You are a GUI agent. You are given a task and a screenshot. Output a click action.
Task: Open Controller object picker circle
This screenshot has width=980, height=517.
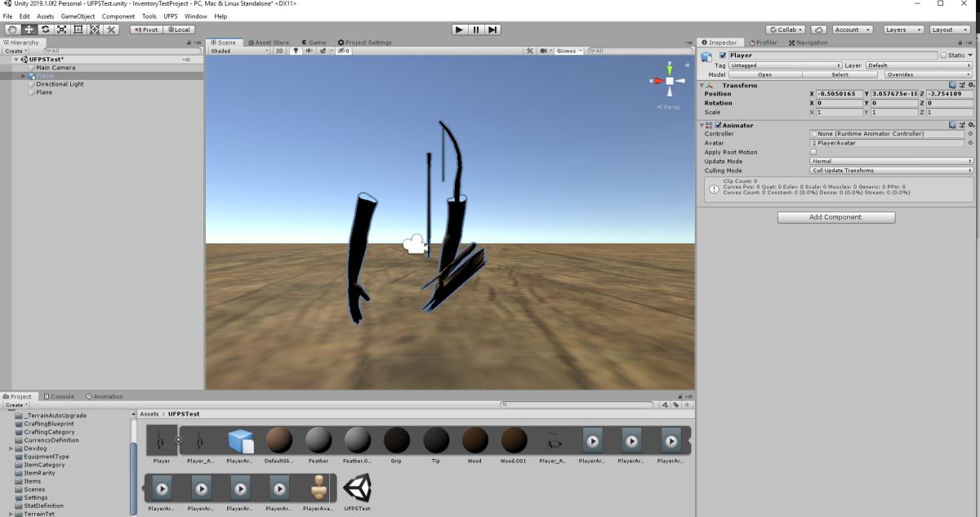[x=970, y=134]
